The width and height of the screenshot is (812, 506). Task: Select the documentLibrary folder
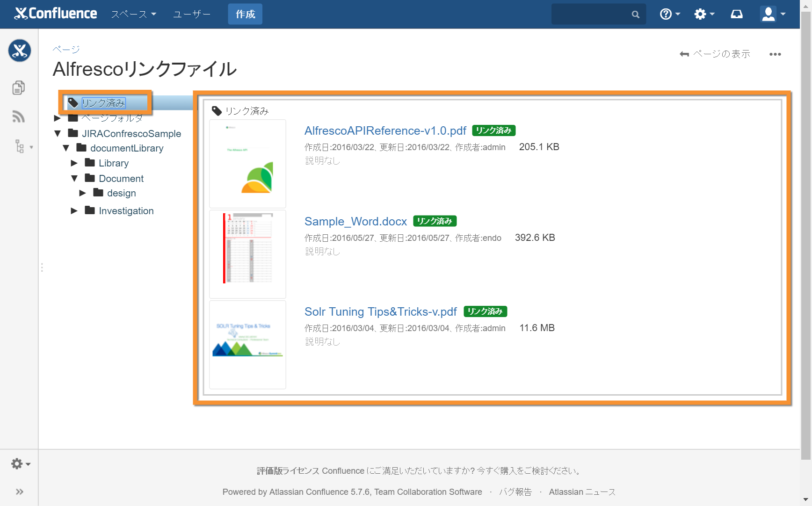tap(127, 148)
